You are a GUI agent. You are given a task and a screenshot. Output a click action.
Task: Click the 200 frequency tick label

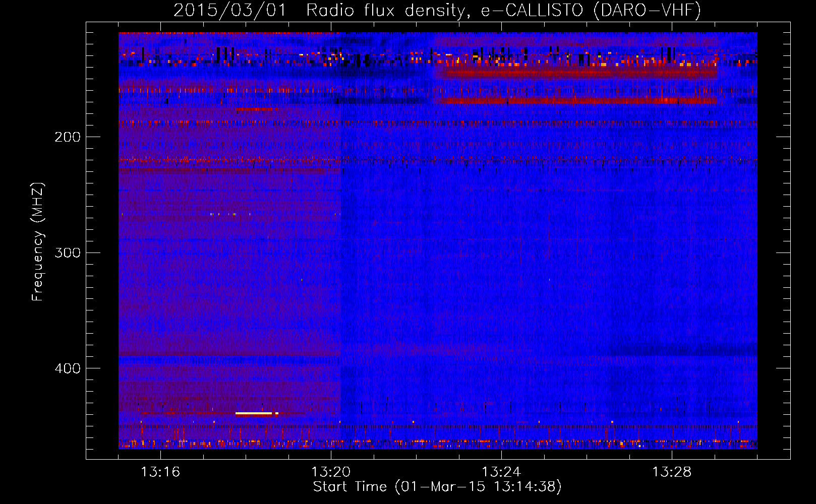[x=68, y=137]
